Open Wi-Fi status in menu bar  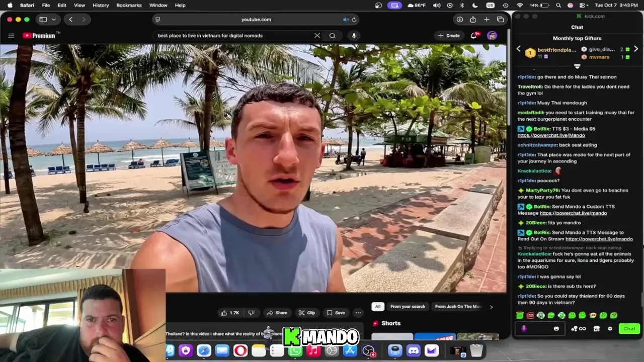pos(520,5)
